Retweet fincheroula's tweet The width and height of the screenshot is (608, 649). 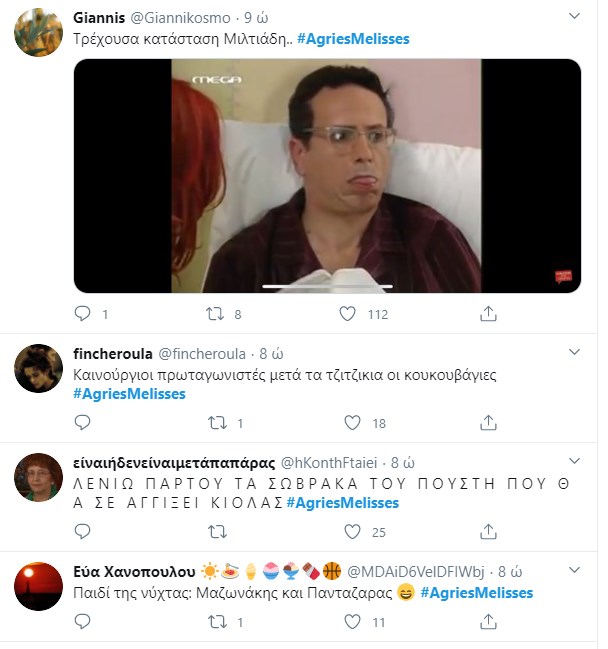(x=213, y=423)
